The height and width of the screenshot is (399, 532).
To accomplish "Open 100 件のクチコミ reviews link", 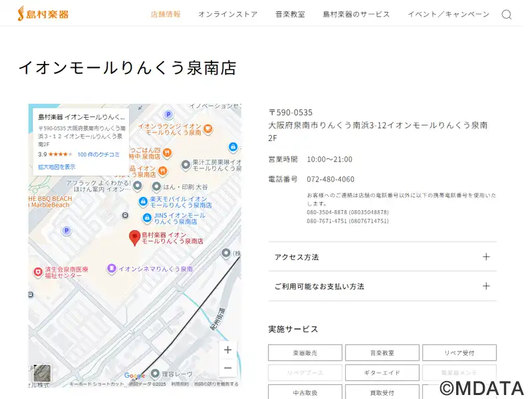I will [98, 155].
